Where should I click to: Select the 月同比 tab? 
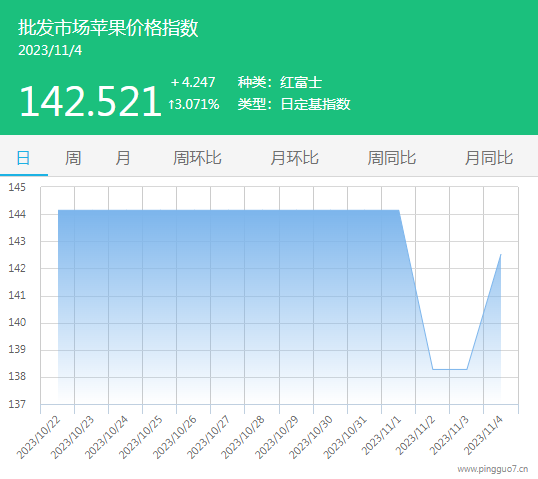[x=489, y=158]
